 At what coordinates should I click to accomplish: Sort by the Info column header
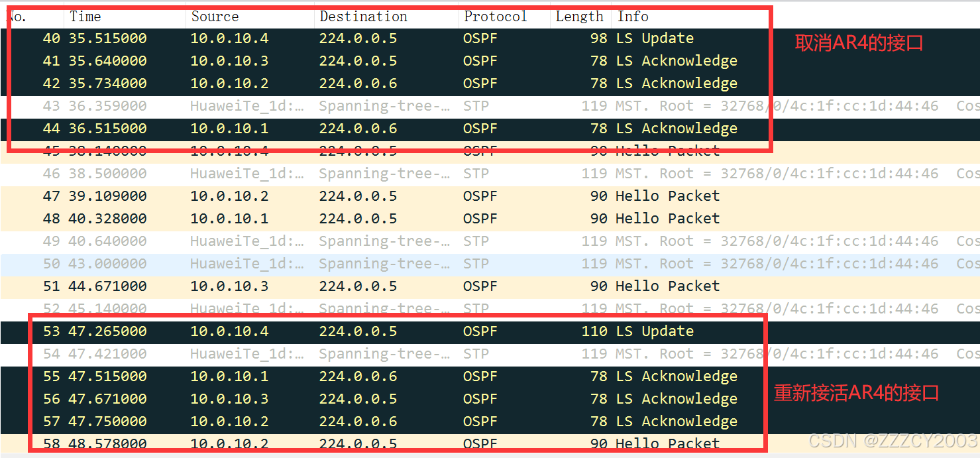point(633,17)
